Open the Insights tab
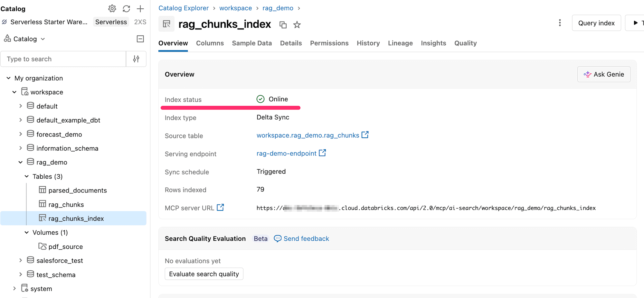 click(433, 43)
